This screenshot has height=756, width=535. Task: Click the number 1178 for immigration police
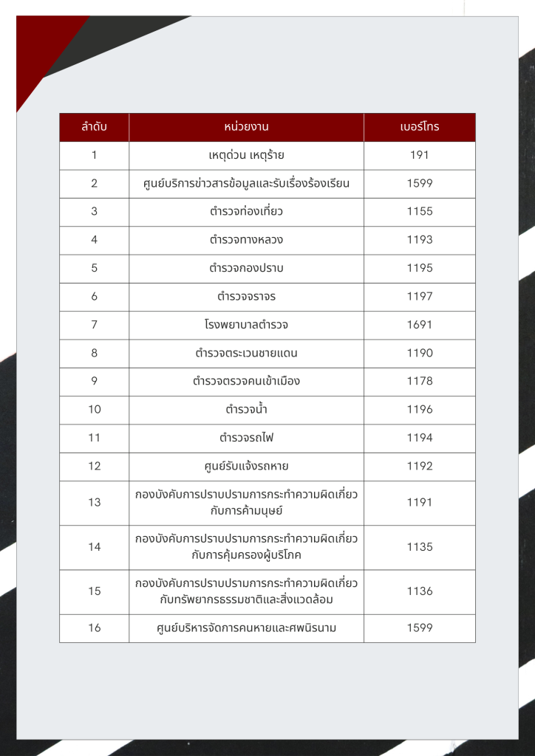[x=419, y=382]
